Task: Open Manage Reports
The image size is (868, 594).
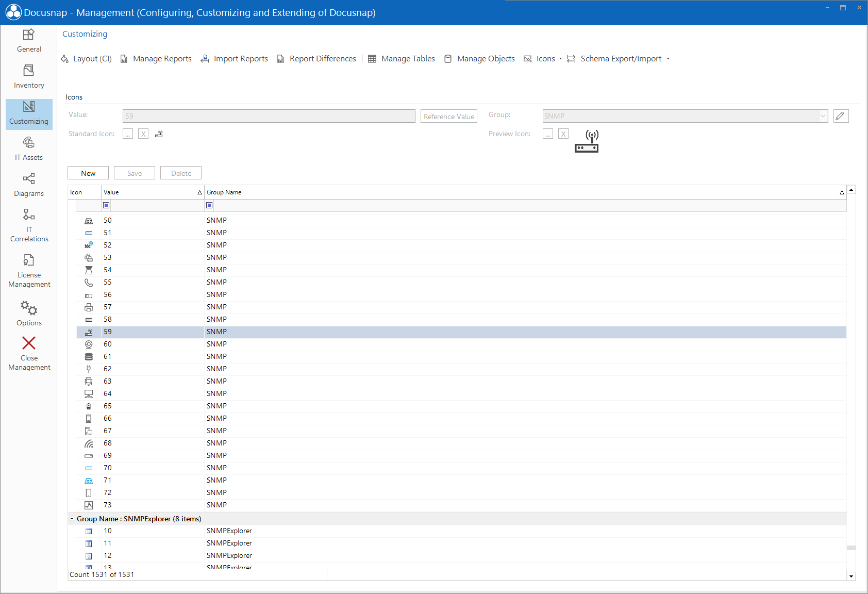Action: click(156, 59)
